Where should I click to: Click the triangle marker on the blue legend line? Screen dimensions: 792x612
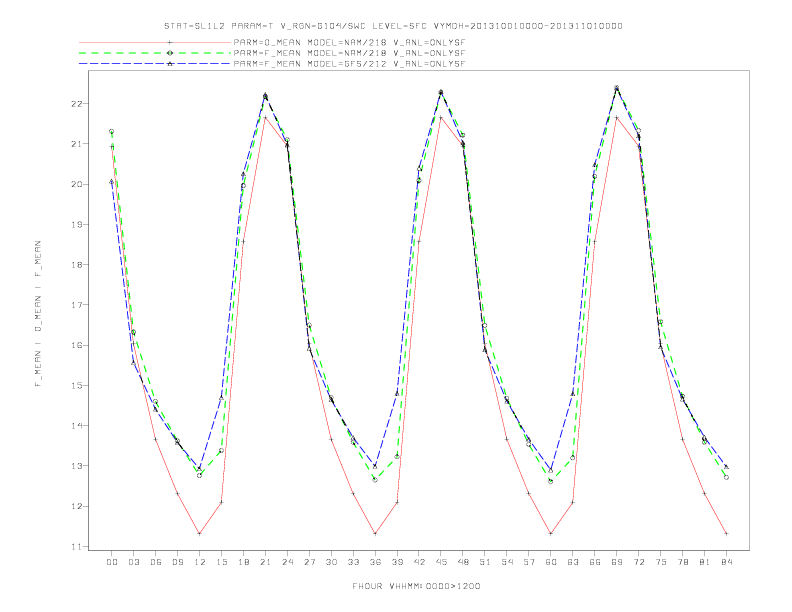[x=170, y=64]
